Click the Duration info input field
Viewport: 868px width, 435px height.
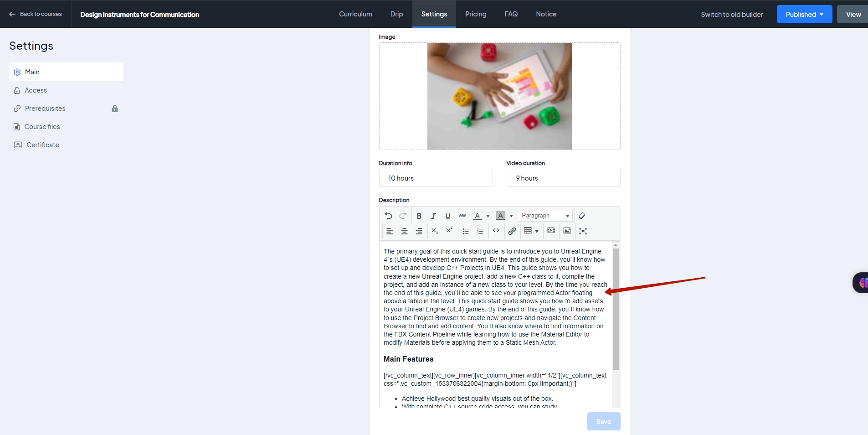pyautogui.click(x=436, y=178)
